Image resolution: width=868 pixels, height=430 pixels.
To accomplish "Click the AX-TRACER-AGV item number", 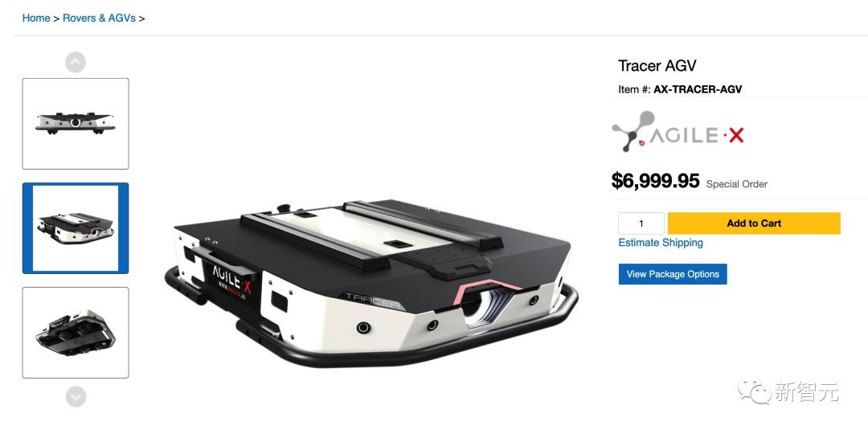I will coord(698,89).
